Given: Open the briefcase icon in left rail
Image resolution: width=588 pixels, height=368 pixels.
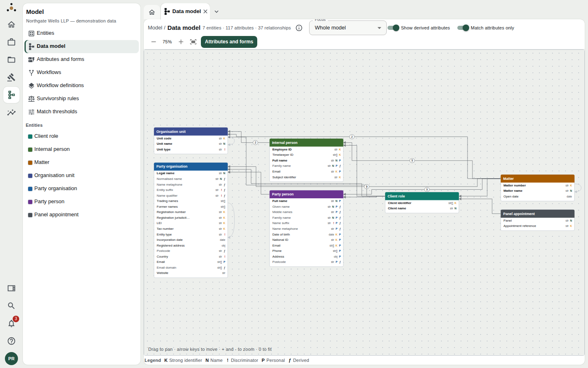Looking at the screenshot, I should coord(11,42).
